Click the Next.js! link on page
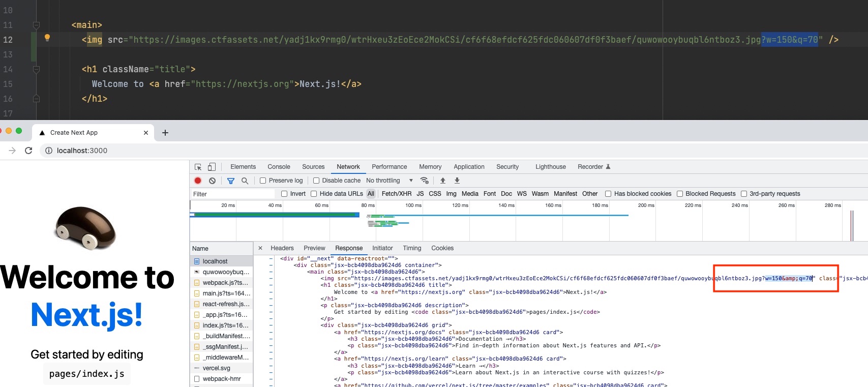The image size is (868, 387). pos(86,315)
